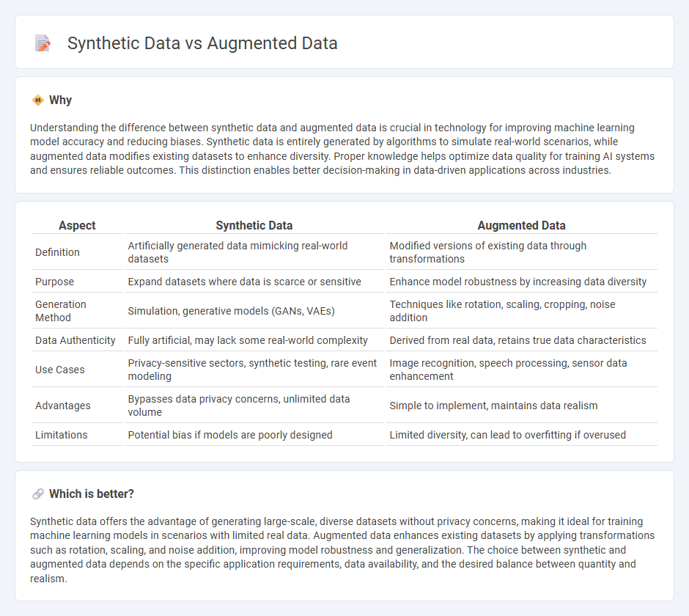Click cell 'Techniques like rotation, scaling, cropping, noise addition'

[x=521, y=311]
